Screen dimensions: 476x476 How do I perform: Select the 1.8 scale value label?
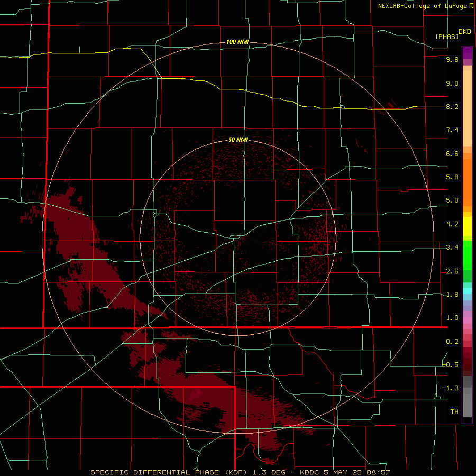(452, 295)
